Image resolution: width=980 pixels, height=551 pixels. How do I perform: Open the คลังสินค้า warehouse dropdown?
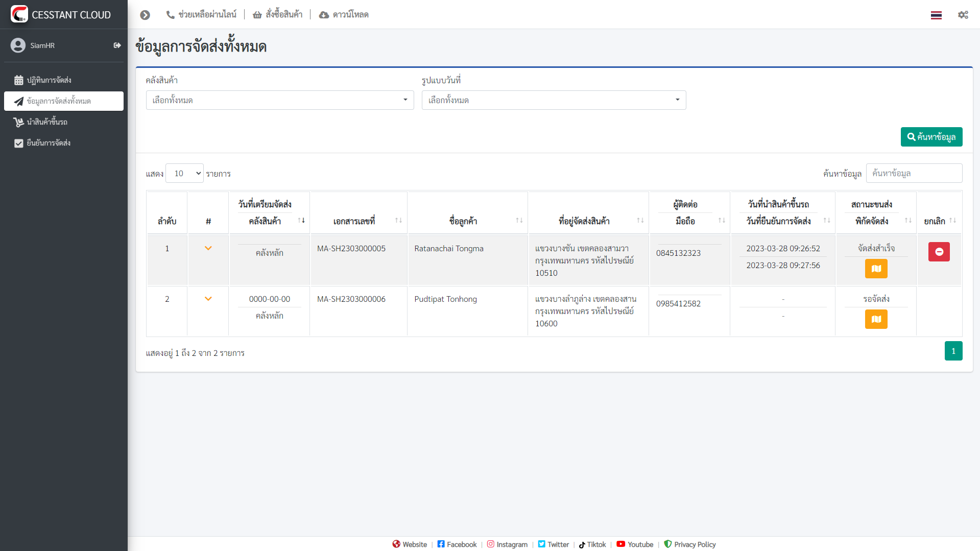280,100
